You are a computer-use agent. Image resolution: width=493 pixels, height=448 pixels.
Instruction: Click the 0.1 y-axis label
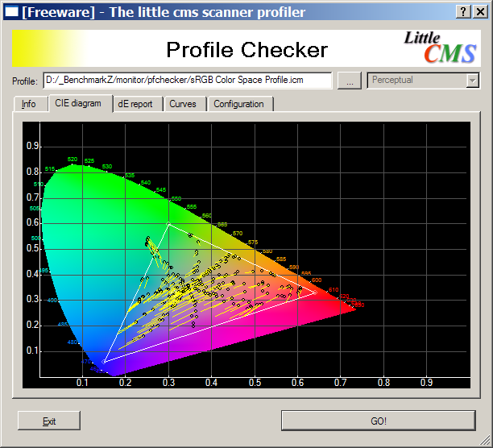(32, 351)
